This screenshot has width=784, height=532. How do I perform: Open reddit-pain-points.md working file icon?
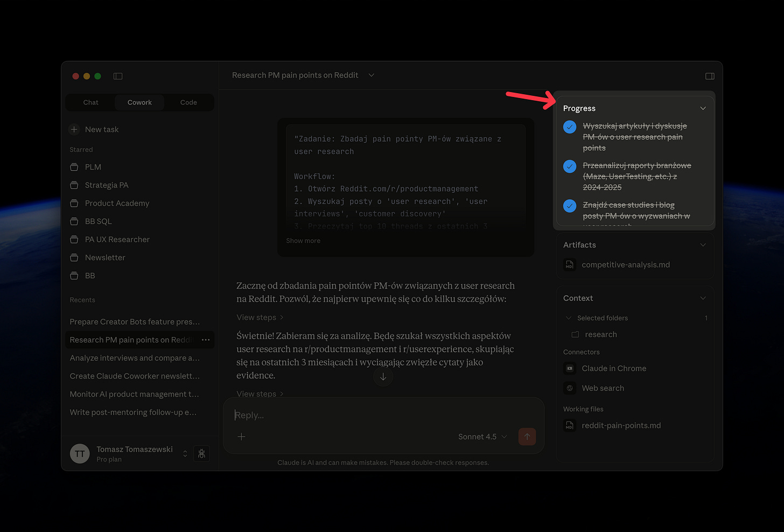(x=569, y=425)
